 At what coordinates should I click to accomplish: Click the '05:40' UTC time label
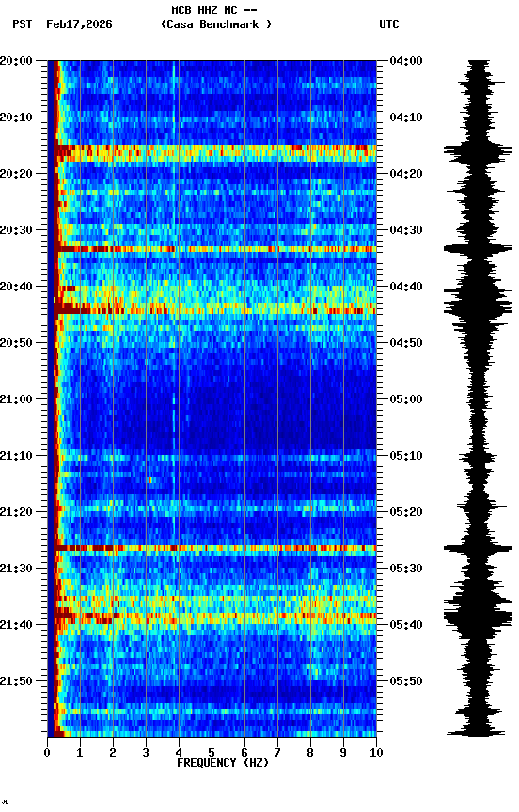coord(406,626)
